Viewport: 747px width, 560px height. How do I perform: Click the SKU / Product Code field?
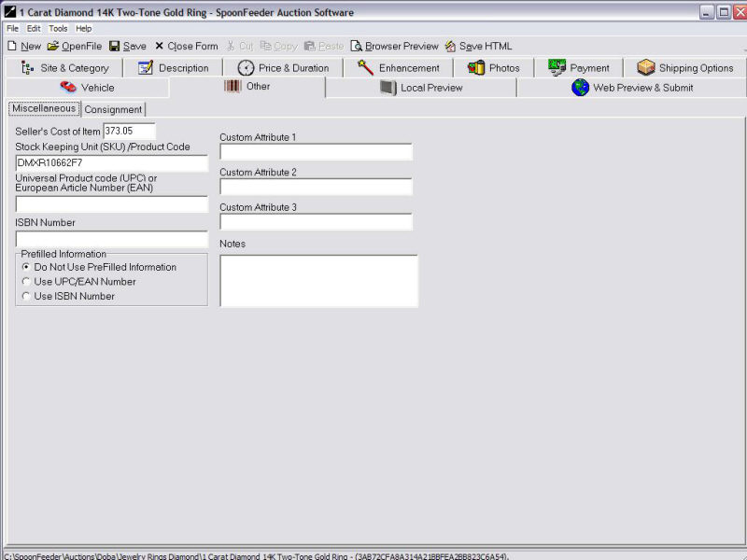click(x=111, y=163)
